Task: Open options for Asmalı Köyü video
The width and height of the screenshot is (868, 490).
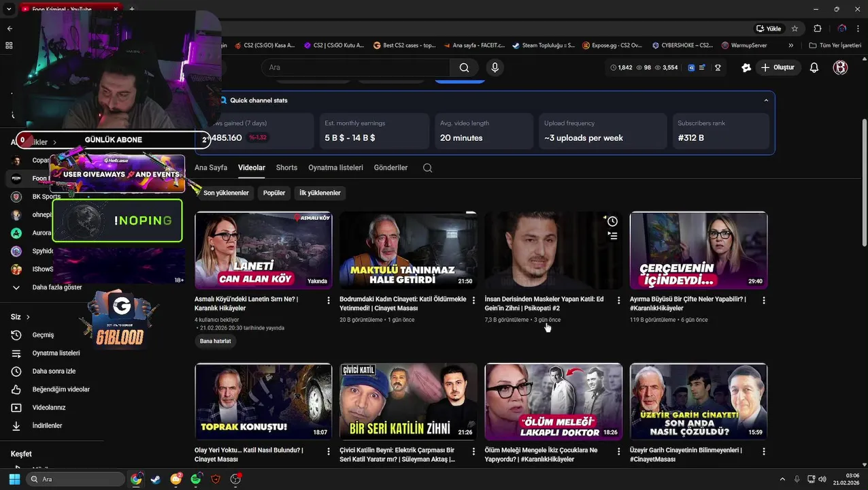Action: tap(329, 300)
